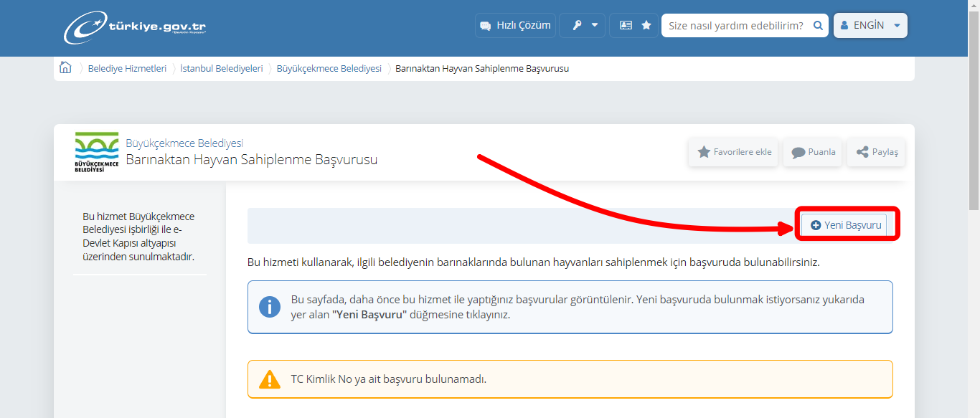The height and width of the screenshot is (418, 980).
Task: Click the search magnifier icon
Action: [818, 24]
